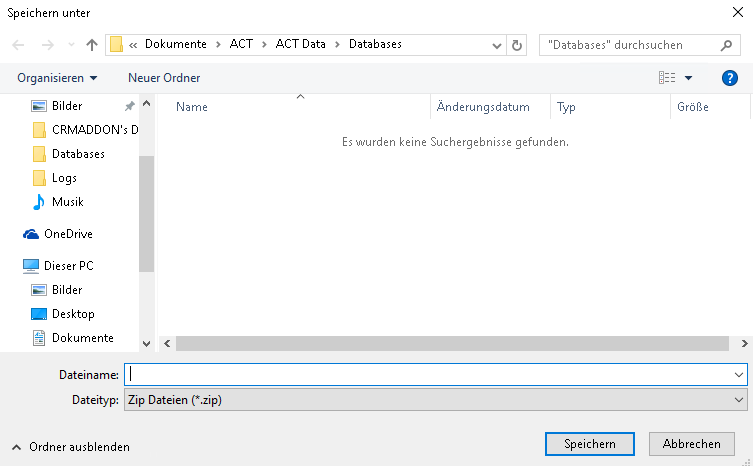Image resolution: width=753 pixels, height=466 pixels.
Task: Click the sidebar vertical scrollbar thumb
Action: click(146, 214)
